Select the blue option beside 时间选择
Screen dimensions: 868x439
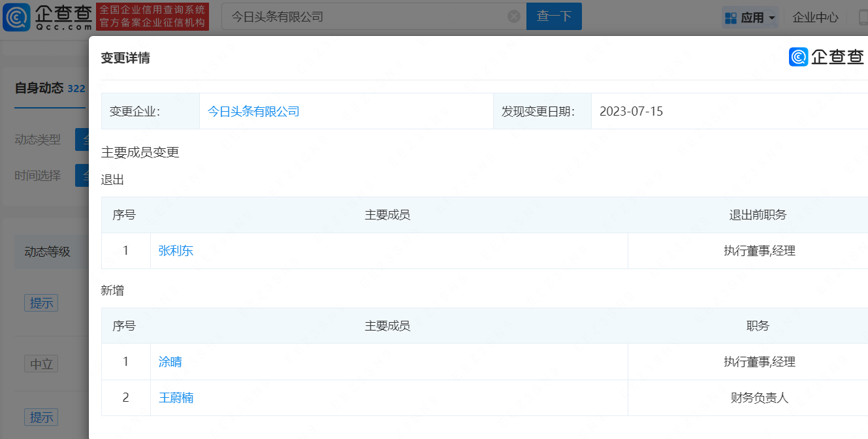coord(82,176)
